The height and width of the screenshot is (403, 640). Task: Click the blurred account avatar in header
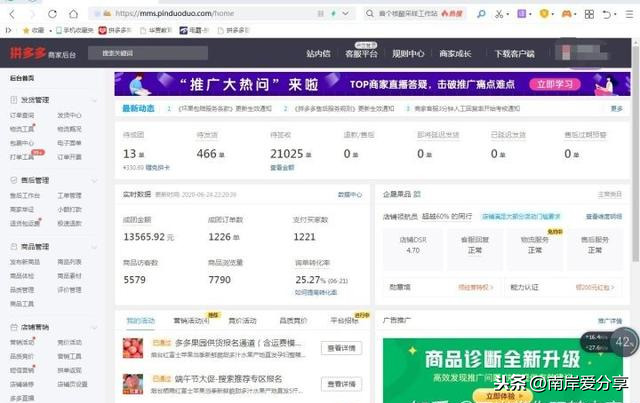point(583,53)
